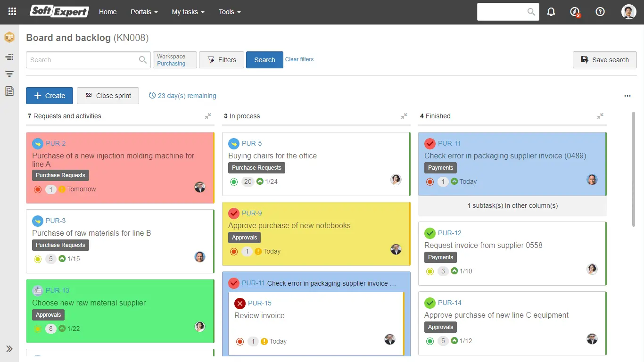Click the user profile avatar
This screenshot has width=644, height=362.
click(629, 12)
